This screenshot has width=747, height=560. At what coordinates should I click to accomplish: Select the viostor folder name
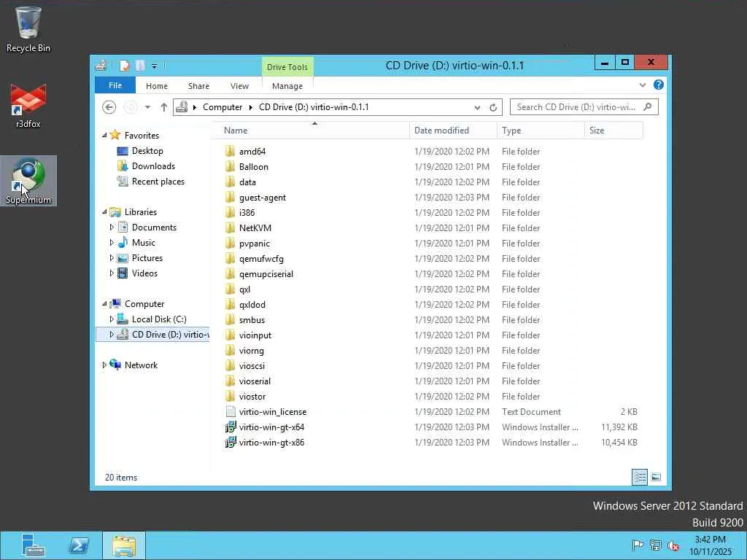[x=252, y=397]
